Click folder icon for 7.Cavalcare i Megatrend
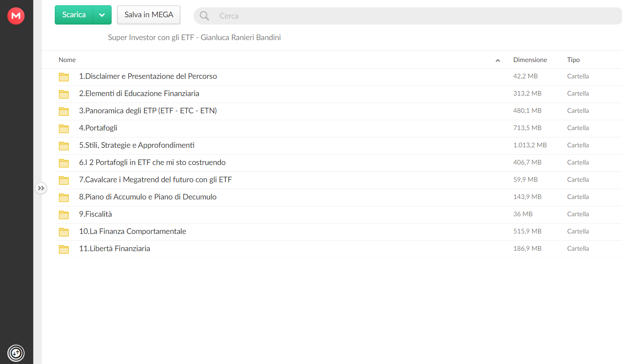This screenshot has height=364, width=622. point(64,180)
